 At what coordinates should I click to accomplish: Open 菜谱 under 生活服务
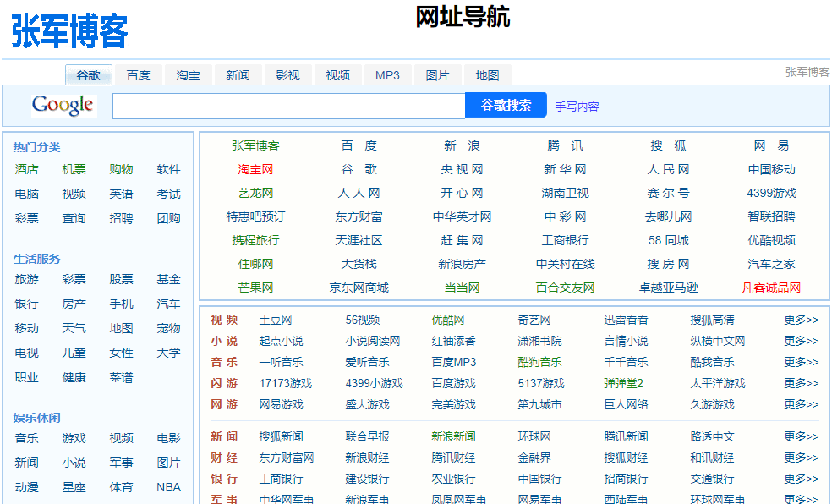[121, 377]
